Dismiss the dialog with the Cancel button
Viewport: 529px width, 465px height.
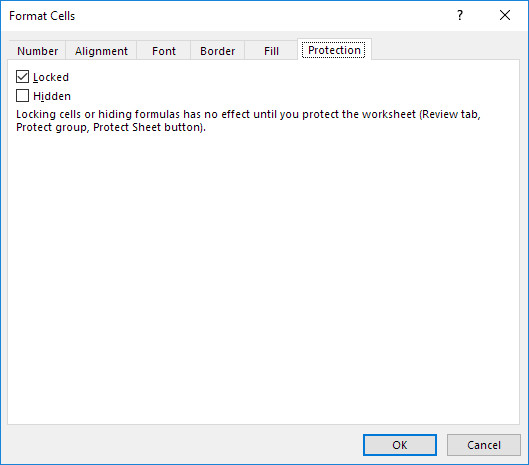(x=484, y=445)
